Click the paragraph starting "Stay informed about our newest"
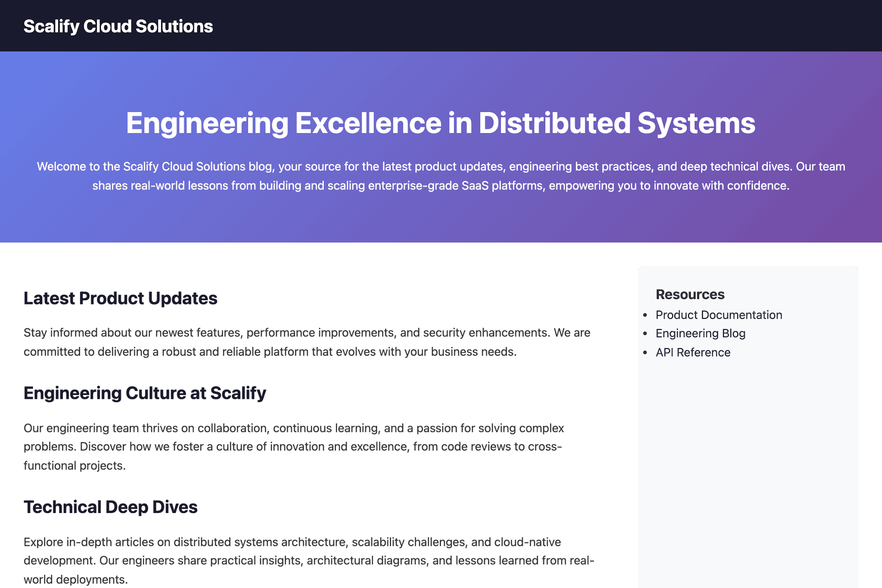The image size is (882, 588). pos(307,342)
